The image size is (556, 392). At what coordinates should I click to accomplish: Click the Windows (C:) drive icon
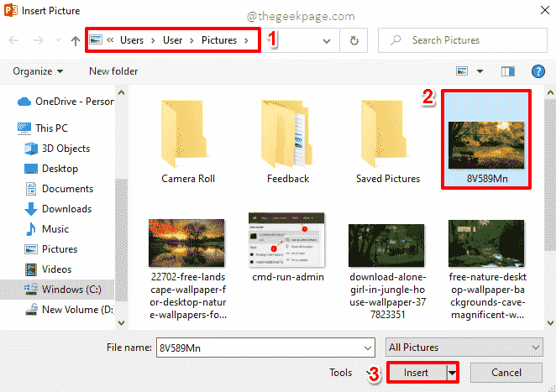31,290
